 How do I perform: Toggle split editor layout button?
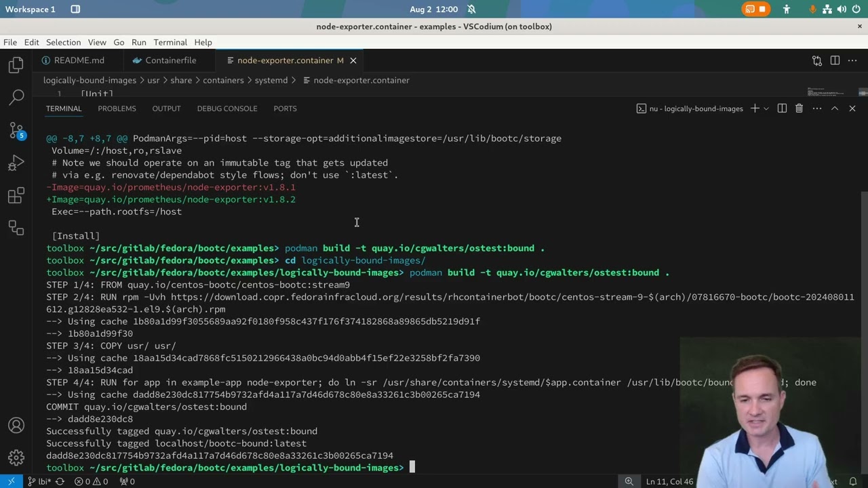[x=835, y=60]
